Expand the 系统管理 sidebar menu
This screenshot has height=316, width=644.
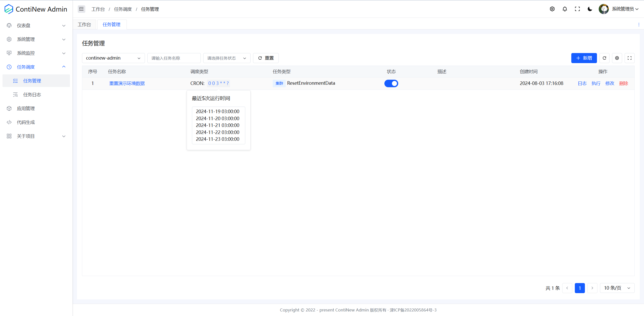coord(36,39)
